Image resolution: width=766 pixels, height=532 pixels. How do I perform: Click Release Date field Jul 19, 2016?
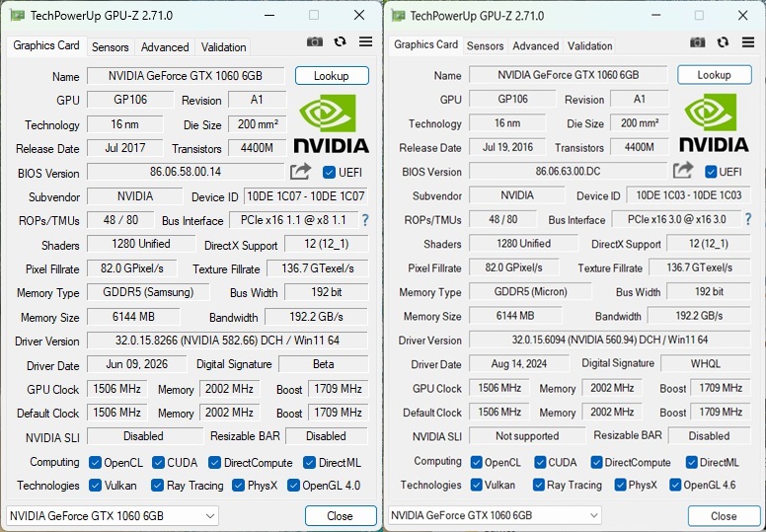507,147
